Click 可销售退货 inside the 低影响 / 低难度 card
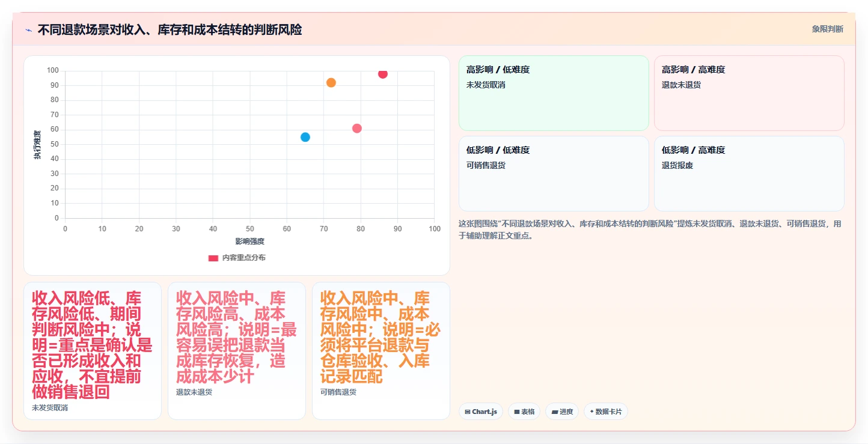This screenshot has width=868, height=444. [x=486, y=165]
